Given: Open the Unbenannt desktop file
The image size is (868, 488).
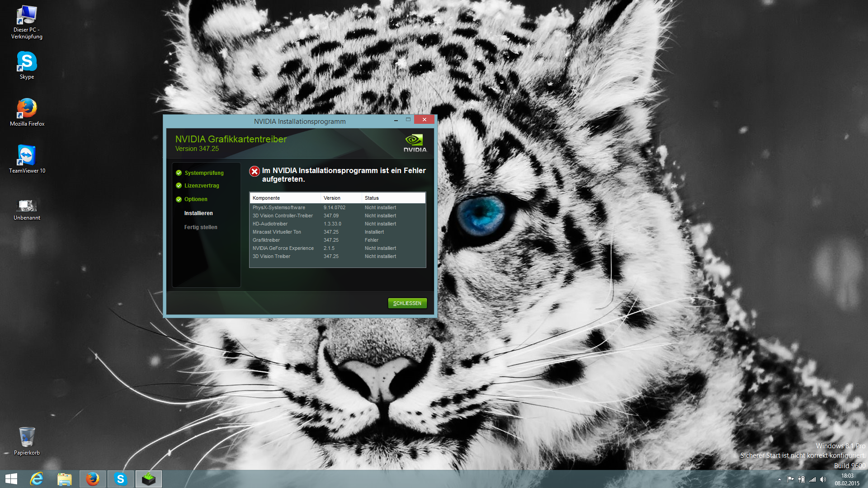Looking at the screenshot, I should (27, 209).
